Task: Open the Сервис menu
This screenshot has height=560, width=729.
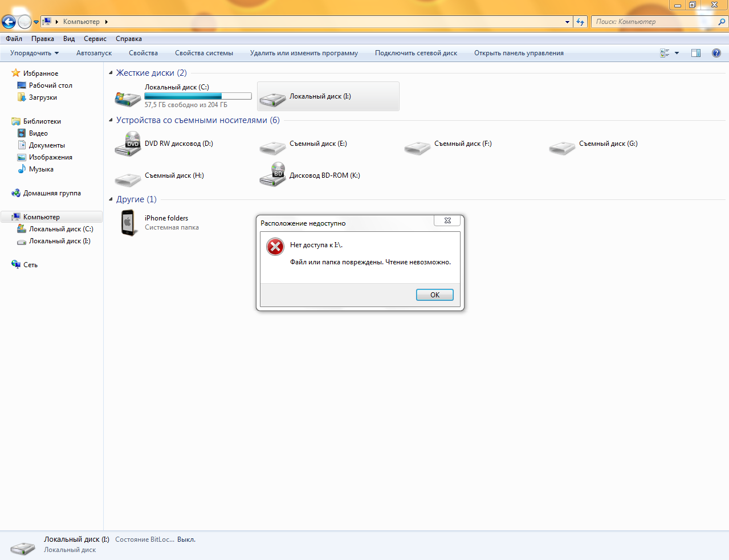Action: 95,39
